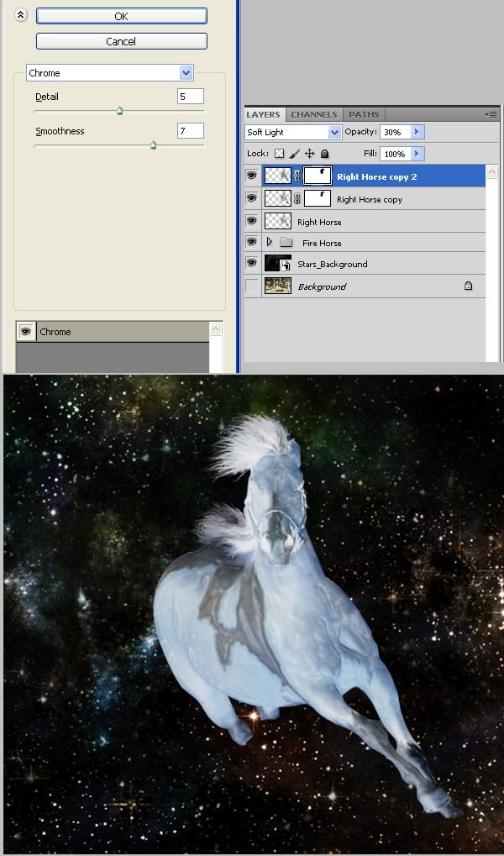Expand the Fire Horse group triangle
This screenshot has width=504, height=856.
(270, 242)
